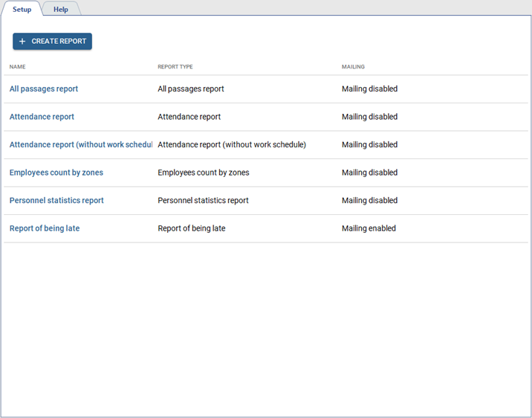Open the Attendance report link in Name column
Image resolution: width=532 pixels, height=418 pixels.
click(x=42, y=117)
